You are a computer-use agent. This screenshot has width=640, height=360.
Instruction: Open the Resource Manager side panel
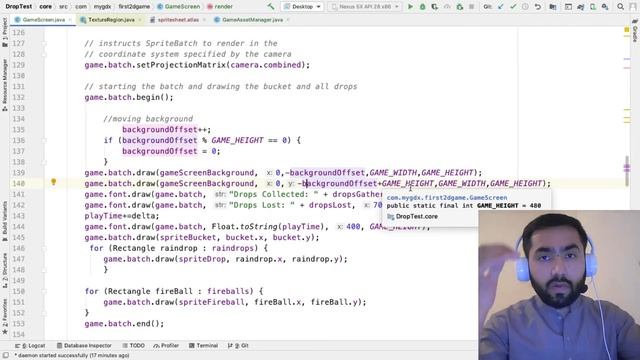(x=5, y=85)
